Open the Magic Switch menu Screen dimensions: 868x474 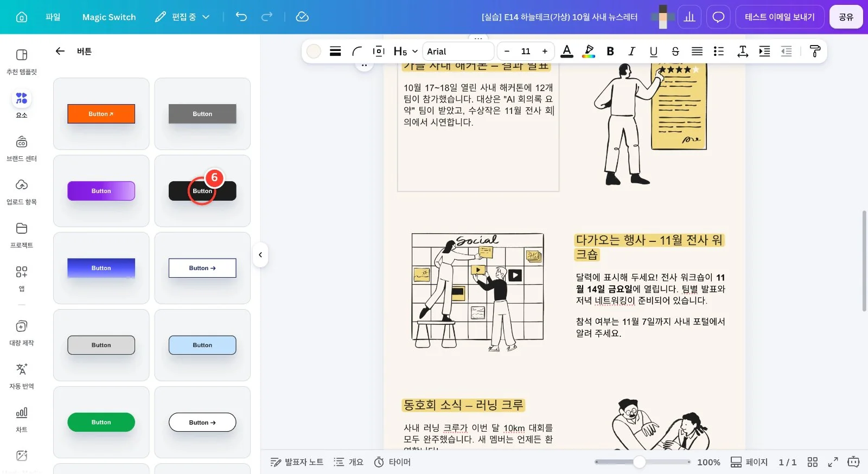(109, 17)
